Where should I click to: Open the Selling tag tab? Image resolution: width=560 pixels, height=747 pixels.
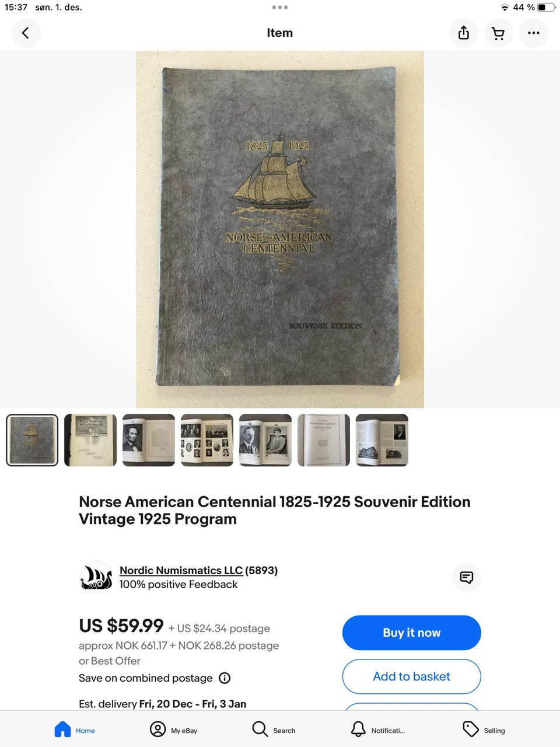[484, 729]
